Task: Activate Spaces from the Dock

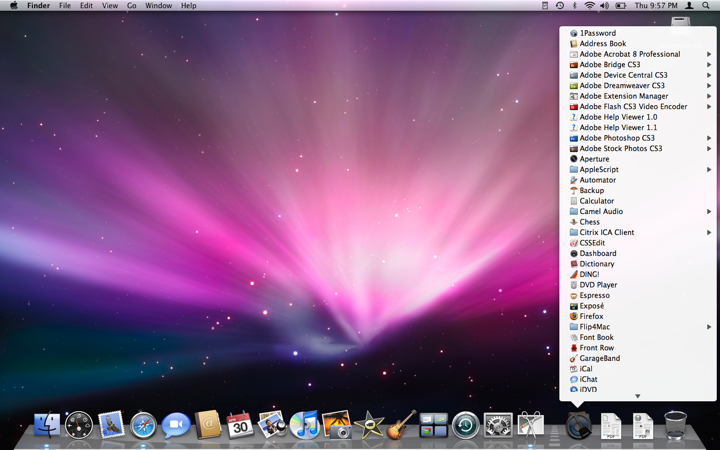Action: pos(433,425)
